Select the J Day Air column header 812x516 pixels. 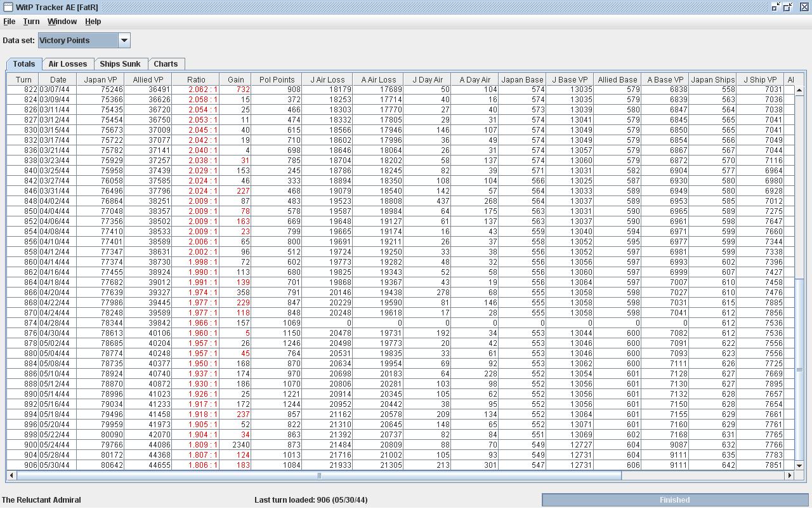(x=428, y=80)
